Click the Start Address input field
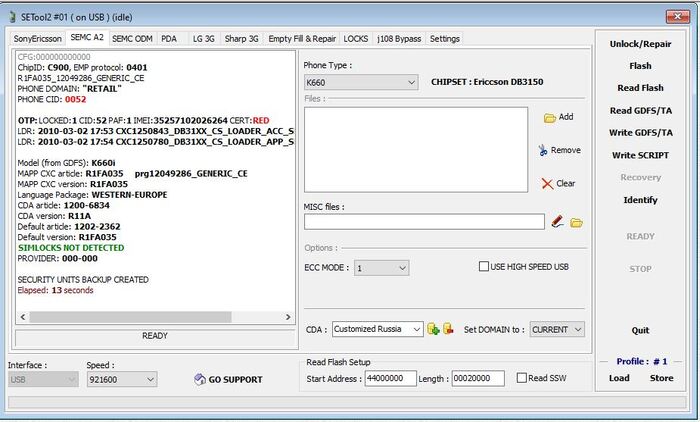 pos(391,378)
